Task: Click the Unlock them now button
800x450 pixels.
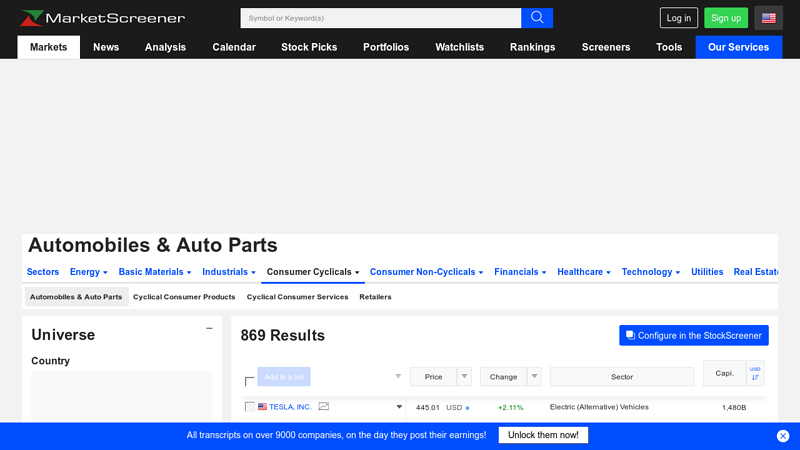Action: [x=543, y=435]
